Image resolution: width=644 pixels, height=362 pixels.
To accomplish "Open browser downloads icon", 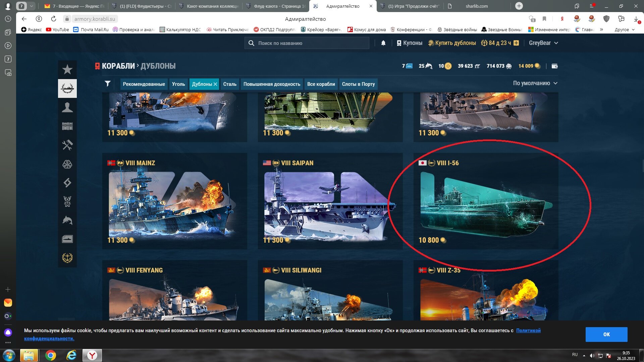I will pos(636,19).
